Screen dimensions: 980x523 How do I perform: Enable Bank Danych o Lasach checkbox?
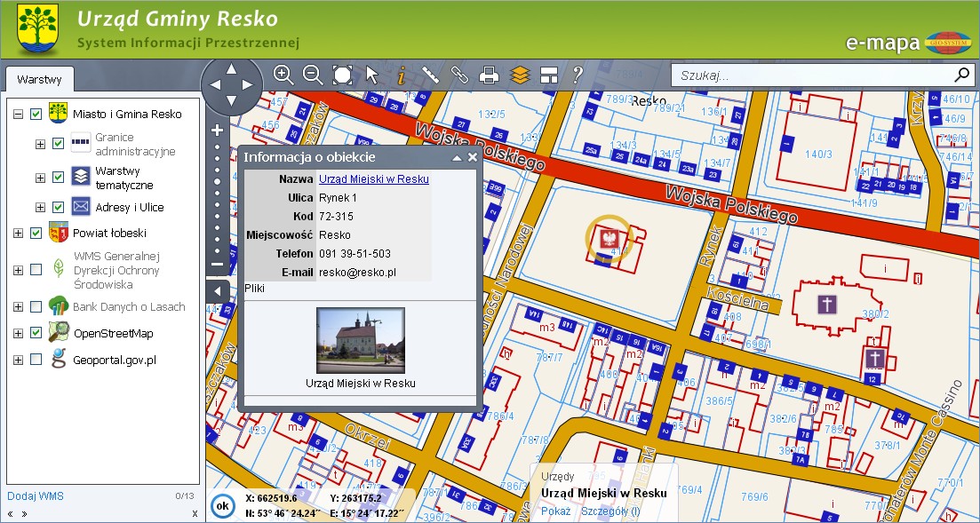[36, 307]
